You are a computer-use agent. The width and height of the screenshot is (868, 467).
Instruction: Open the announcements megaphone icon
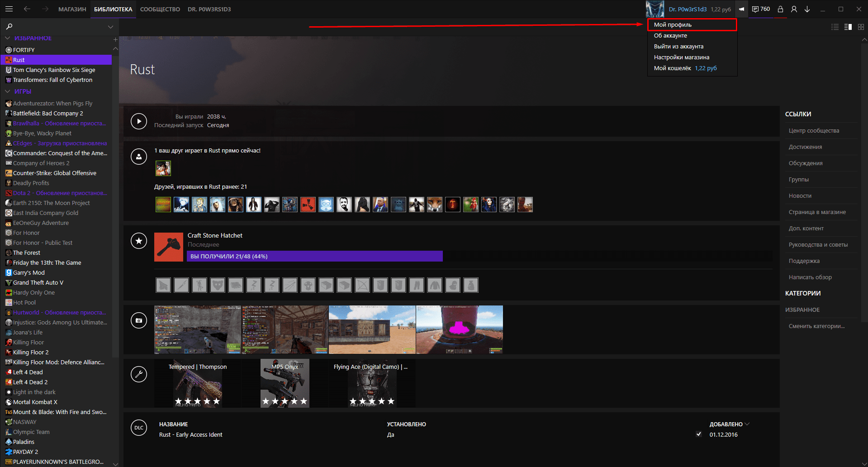pos(741,9)
